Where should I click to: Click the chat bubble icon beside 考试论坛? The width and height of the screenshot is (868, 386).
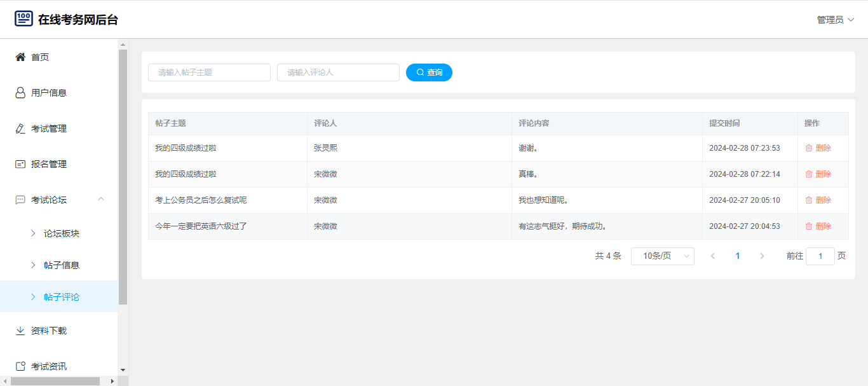pos(20,200)
